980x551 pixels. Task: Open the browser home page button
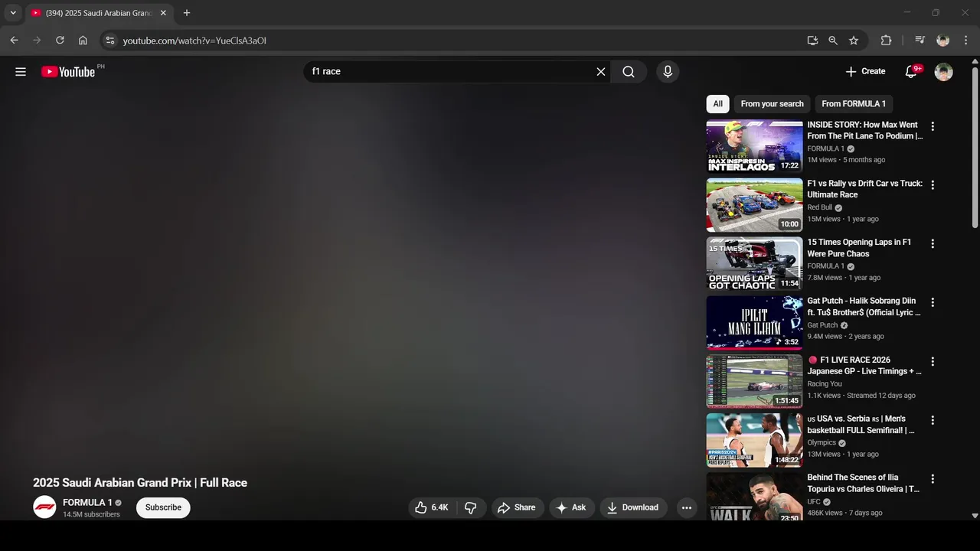[83, 41]
